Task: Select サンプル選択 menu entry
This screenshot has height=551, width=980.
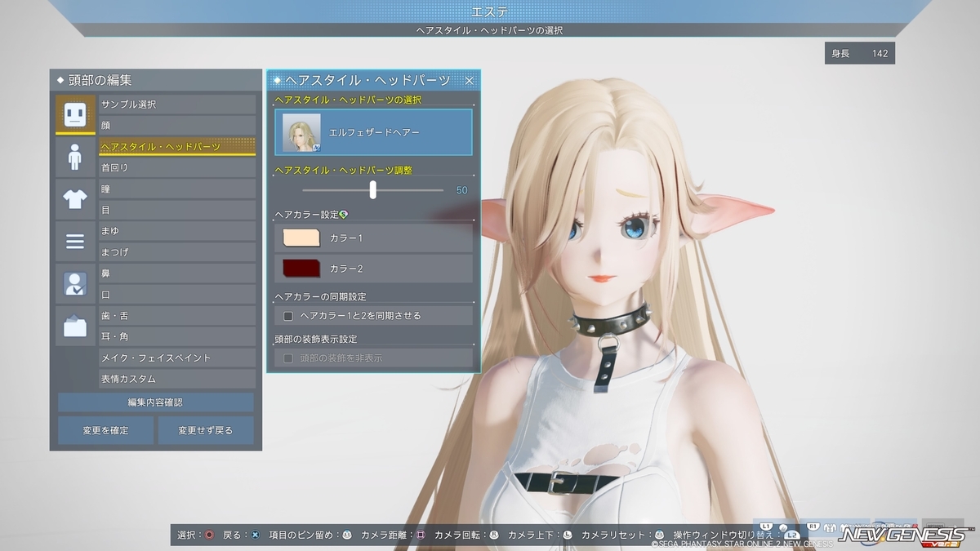Action: coord(177,104)
